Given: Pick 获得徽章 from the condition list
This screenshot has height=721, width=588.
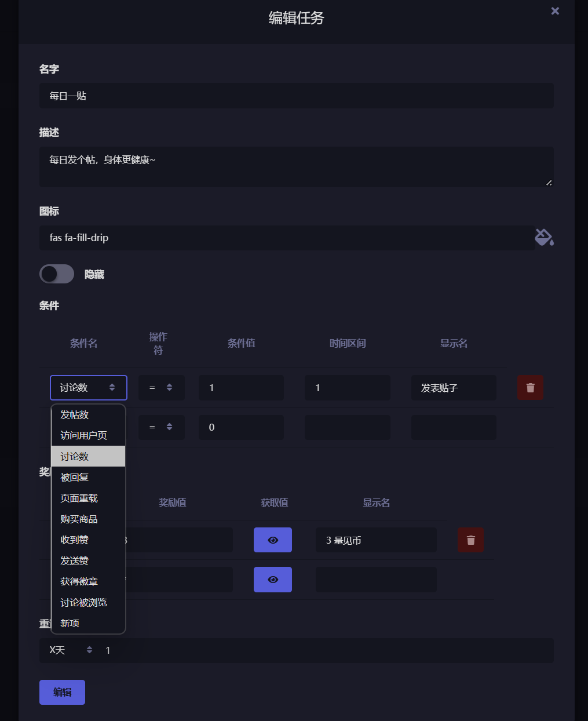Looking at the screenshot, I should pyautogui.click(x=89, y=581).
